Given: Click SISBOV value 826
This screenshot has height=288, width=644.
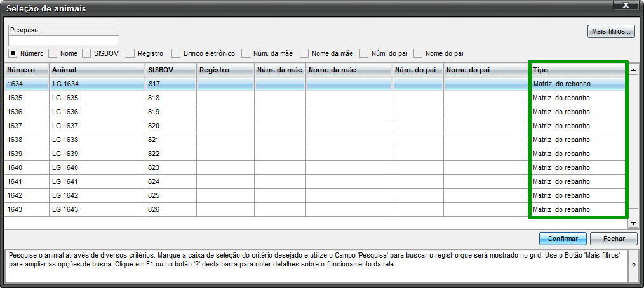Looking at the screenshot, I should coord(171,209).
